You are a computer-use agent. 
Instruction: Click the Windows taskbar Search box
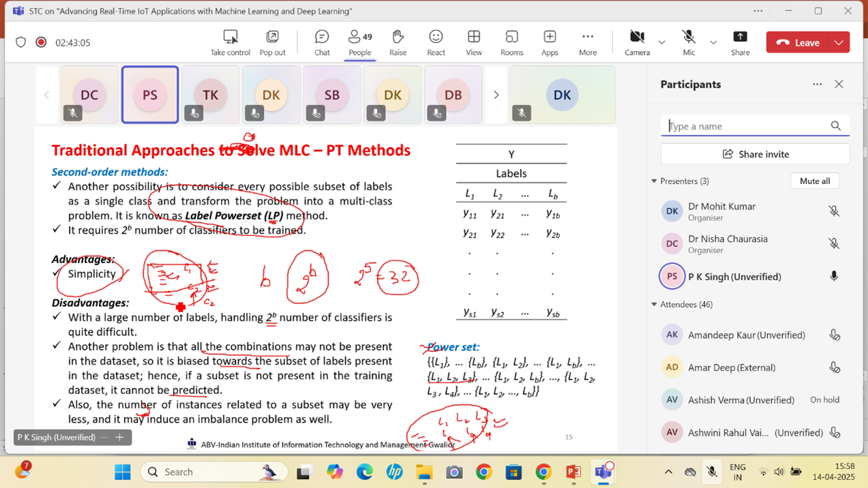[213, 472]
